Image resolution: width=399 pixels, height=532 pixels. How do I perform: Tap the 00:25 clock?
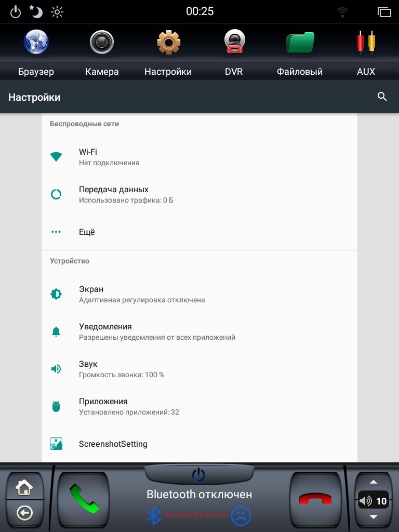(199, 11)
